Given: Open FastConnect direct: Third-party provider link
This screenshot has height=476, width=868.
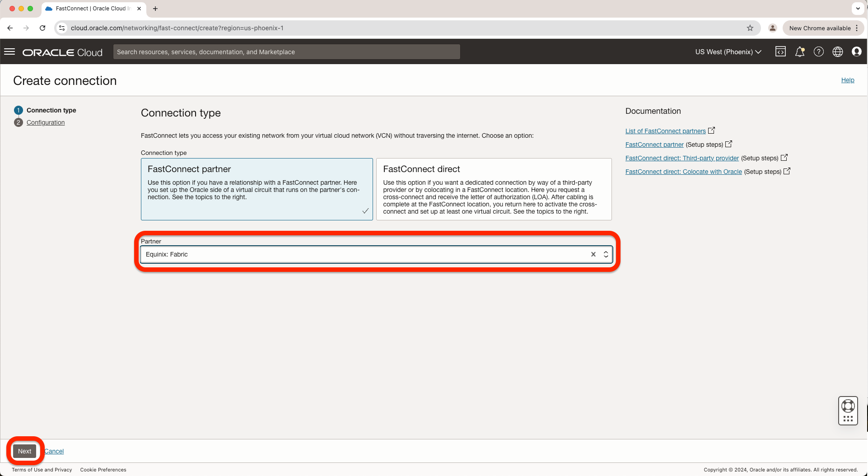Looking at the screenshot, I should tap(682, 158).
